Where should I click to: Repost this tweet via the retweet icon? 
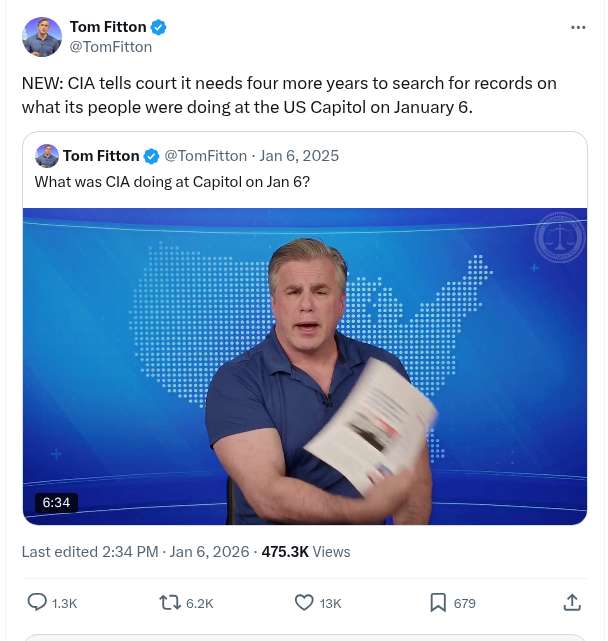[x=171, y=602]
